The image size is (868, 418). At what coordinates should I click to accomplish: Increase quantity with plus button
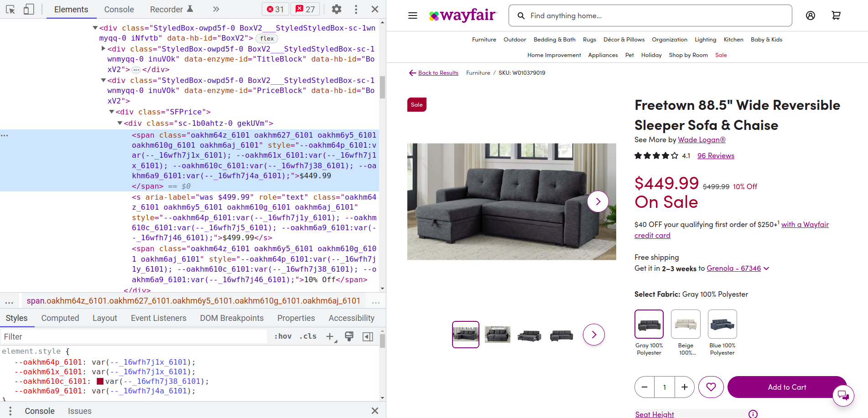[685, 387]
